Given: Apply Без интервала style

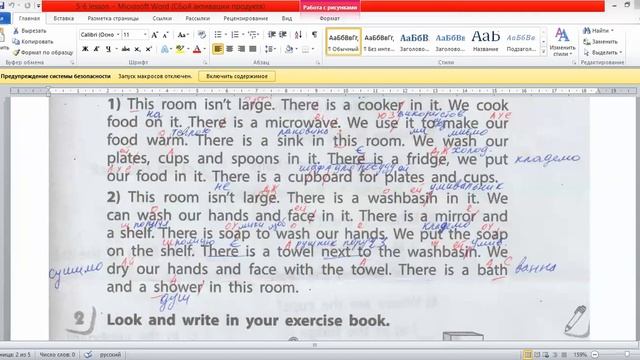Looking at the screenshot, I should (379, 42).
